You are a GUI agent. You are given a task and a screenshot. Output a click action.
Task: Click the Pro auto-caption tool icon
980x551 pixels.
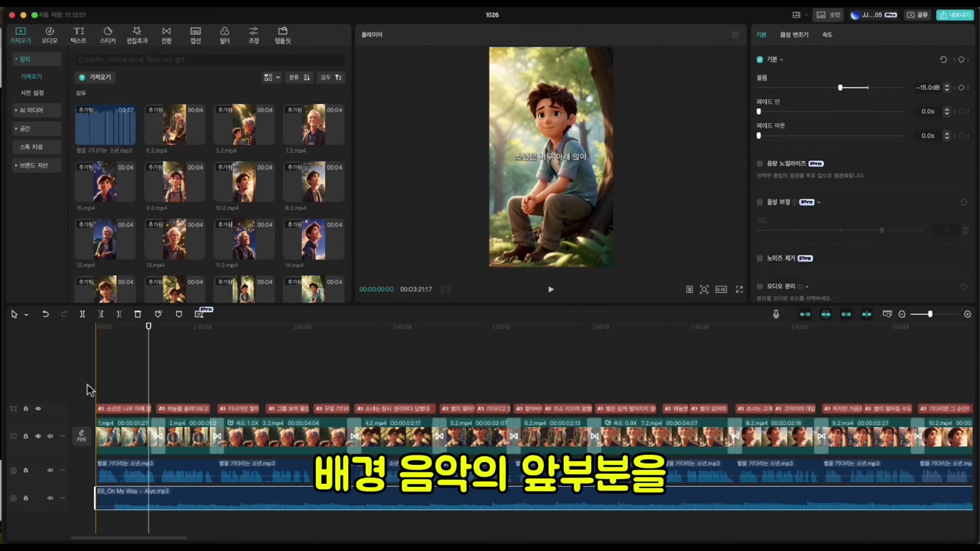click(200, 314)
